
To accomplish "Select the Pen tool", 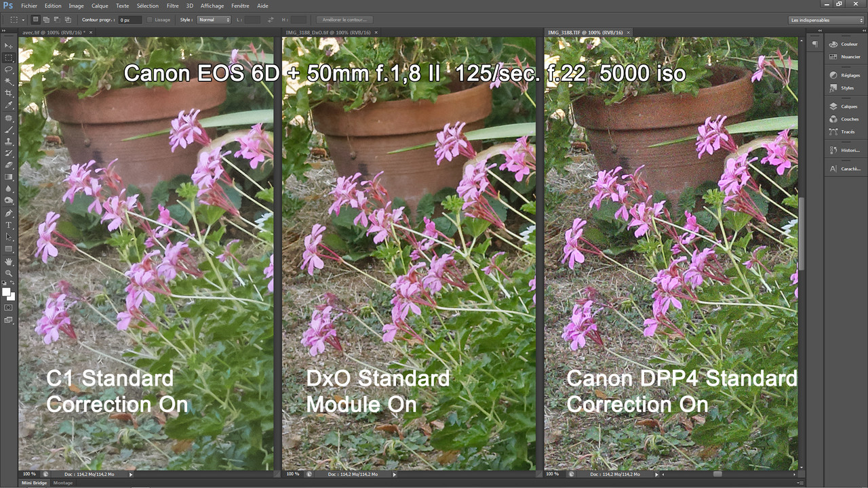I will point(9,212).
